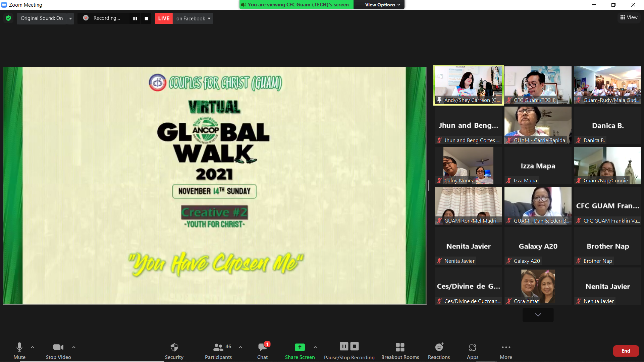Click muted mic icon on Galaxy A20
Screen dimensions: 644x362
coord(509,261)
